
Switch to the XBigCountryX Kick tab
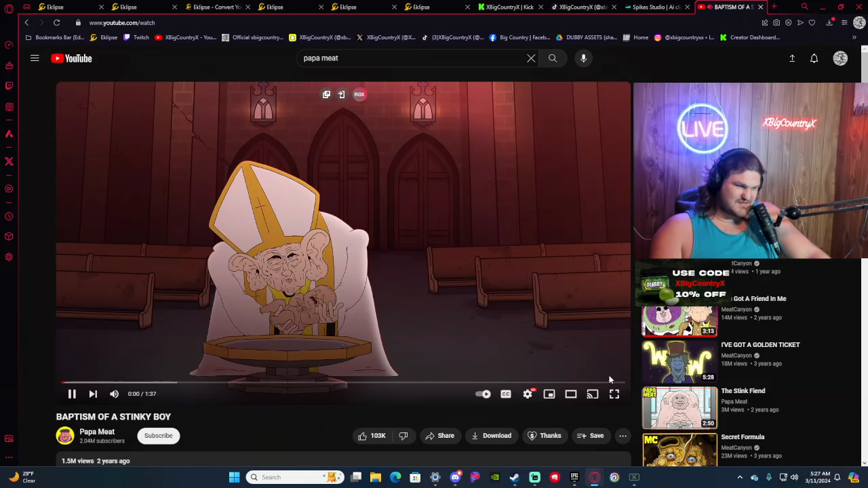click(509, 7)
